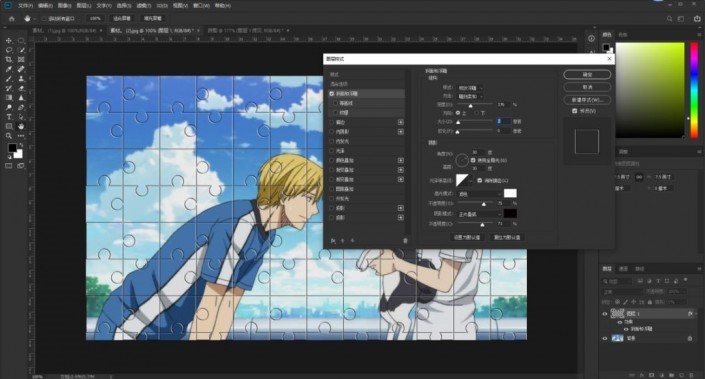
Task: Click the 新建样式 button
Action: 587,99
